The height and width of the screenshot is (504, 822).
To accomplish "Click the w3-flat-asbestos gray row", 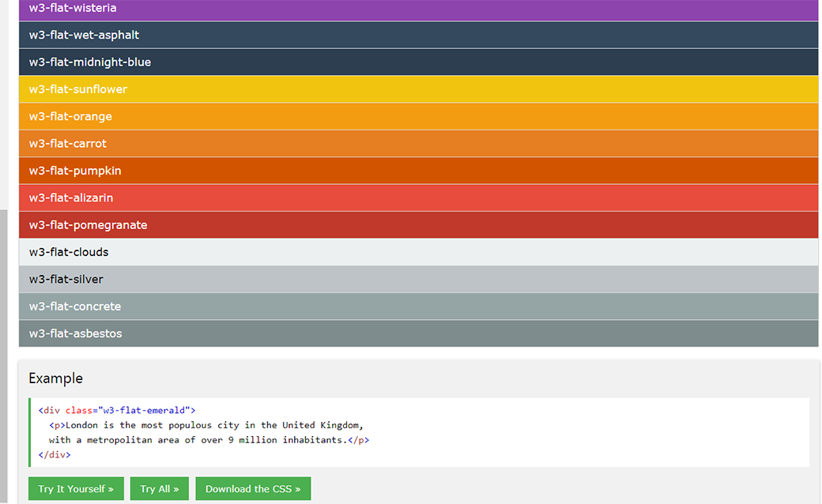I will click(x=418, y=333).
